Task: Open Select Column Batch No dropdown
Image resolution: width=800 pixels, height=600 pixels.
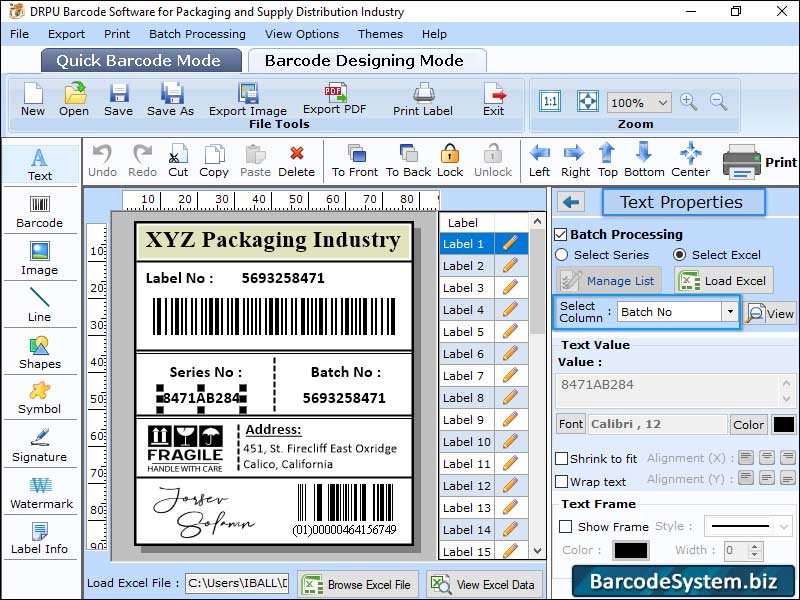Action: pos(730,312)
